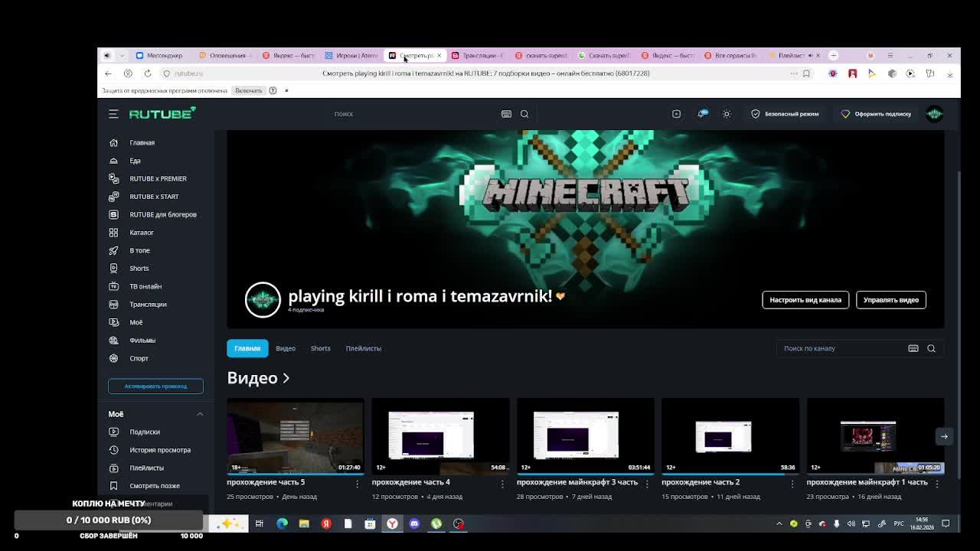
Task: Click the channel search magnifier icon
Action: coord(931,348)
